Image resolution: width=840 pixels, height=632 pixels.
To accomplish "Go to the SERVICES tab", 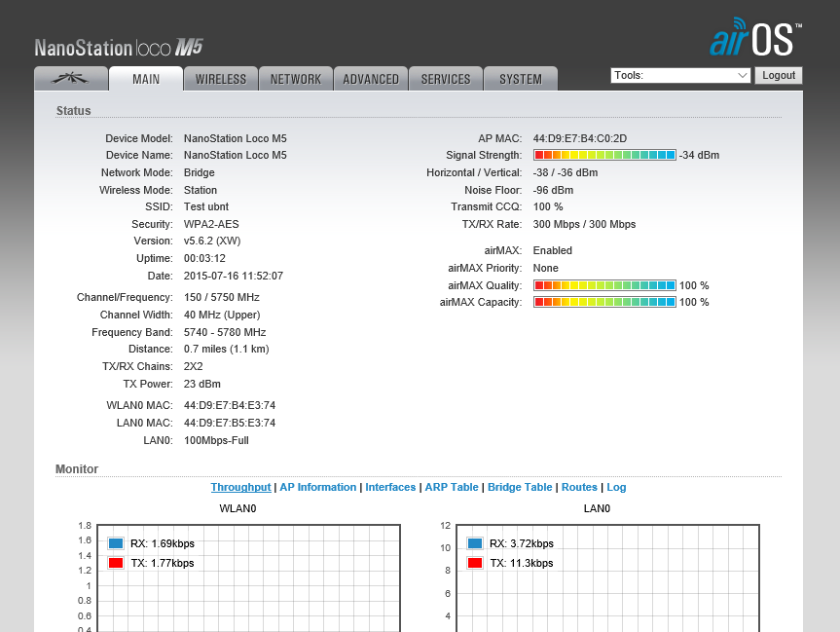I will (446, 79).
